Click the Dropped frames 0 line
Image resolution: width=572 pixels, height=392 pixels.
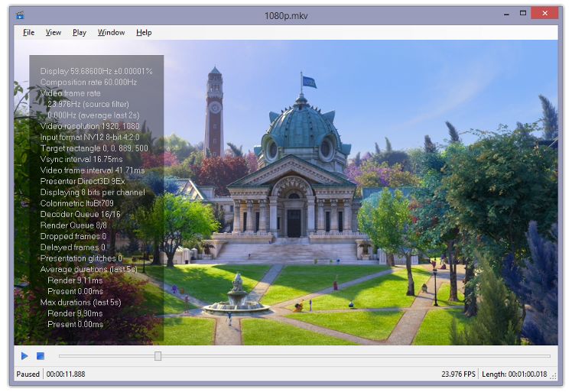pyautogui.click(x=73, y=236)
